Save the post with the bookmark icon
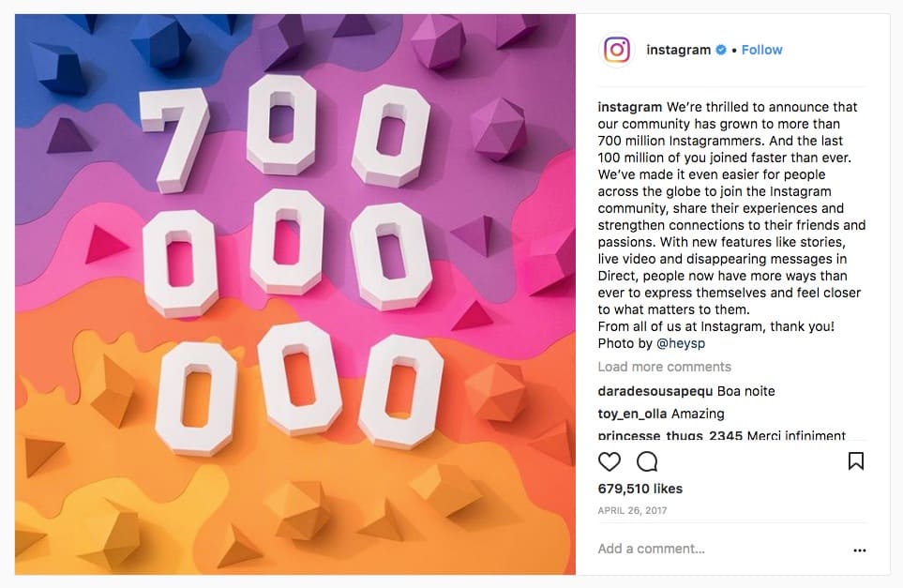Screen dimensions: 903x588 (x=856, y=460)
